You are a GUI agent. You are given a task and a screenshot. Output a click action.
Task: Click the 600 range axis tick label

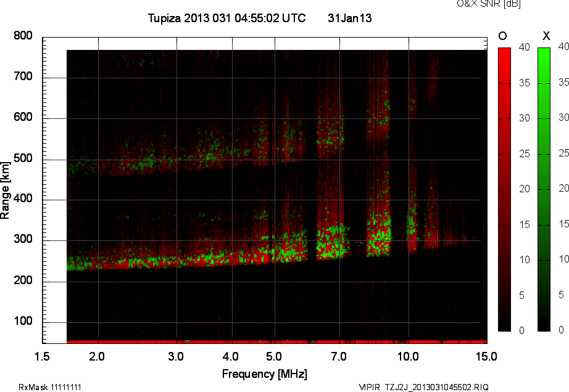[23, 117]
